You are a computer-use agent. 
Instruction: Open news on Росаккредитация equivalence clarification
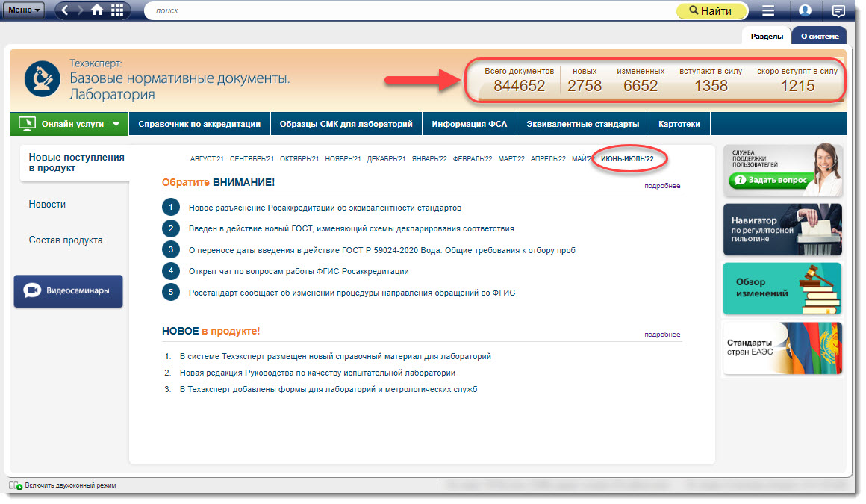(325, 208)
